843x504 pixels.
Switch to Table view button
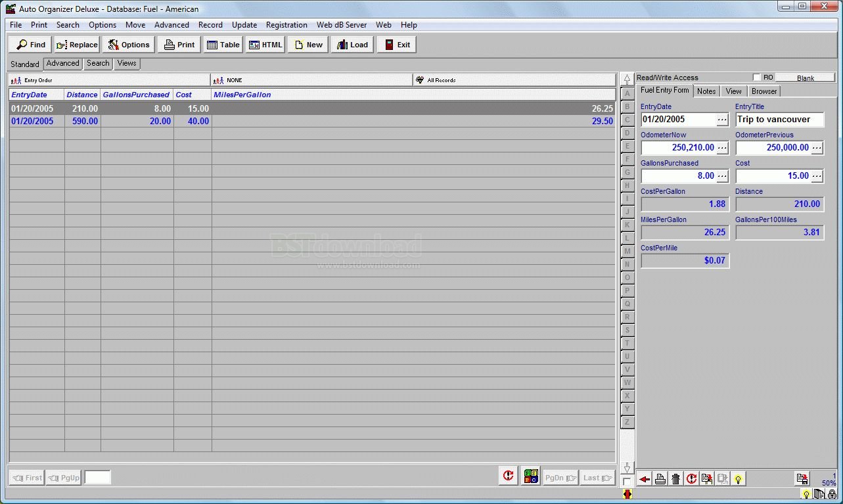pyautogui.click(x=223, y=45)
